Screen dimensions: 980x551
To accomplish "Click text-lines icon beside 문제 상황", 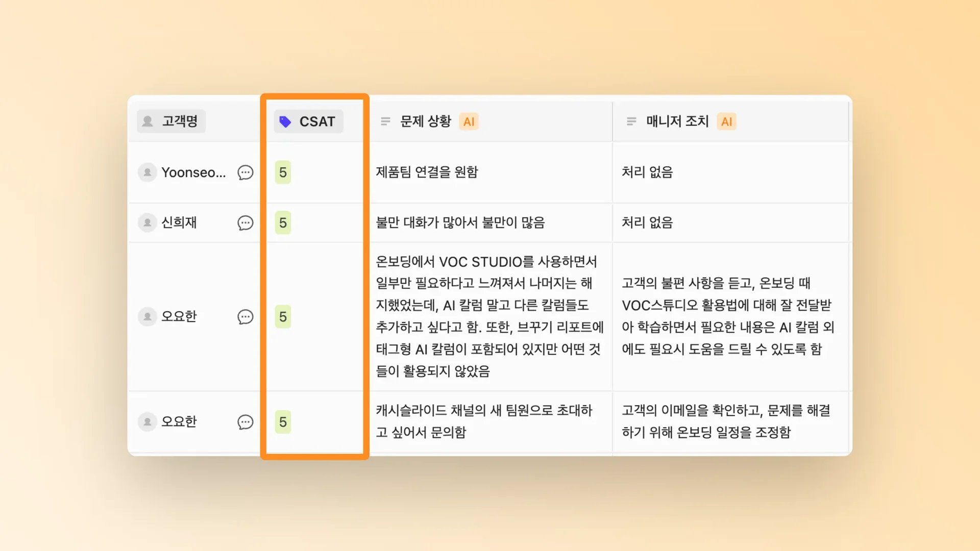I will 385,121.
